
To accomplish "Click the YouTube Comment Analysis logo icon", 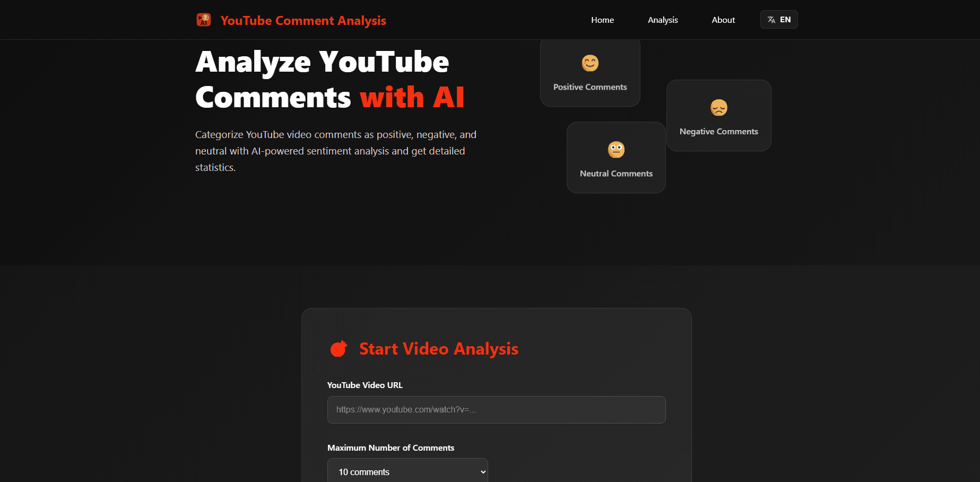I will [x=204, y=20].
